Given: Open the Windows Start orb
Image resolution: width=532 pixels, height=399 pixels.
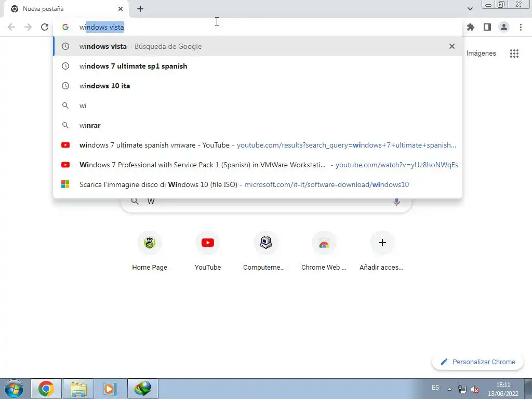Looking at the screenshot, I should click(x=14, y=389).
